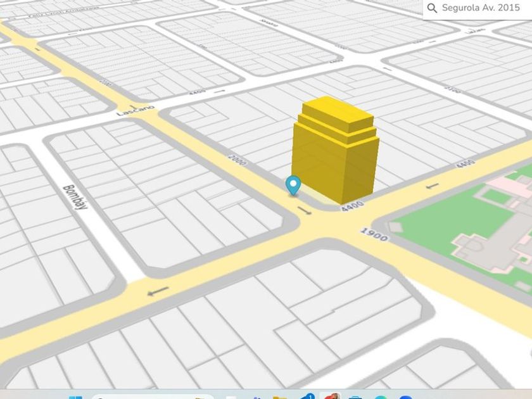The image size is (532, 399).
Task: Click the 1900 block number label
Action: [374, 234]
